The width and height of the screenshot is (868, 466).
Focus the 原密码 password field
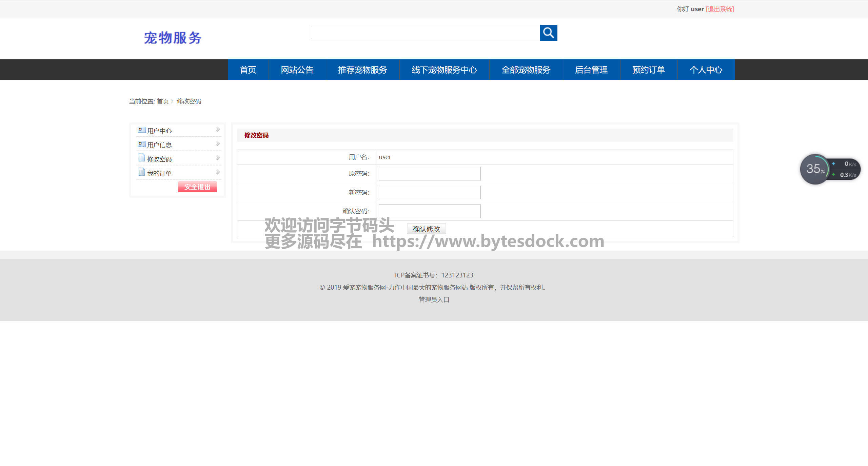pos(429,174)
